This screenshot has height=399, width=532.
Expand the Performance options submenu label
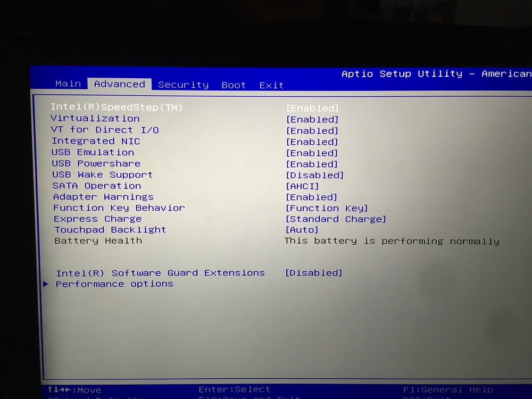point(114,284)
